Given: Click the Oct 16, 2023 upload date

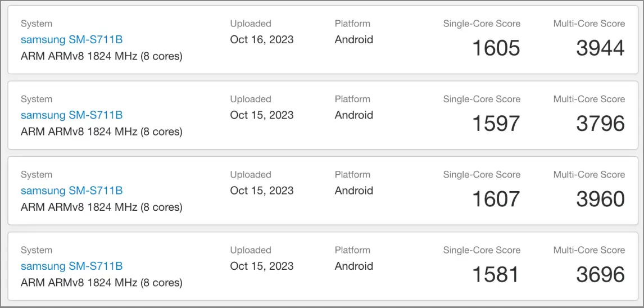Looking at the screenshot, I should [x=262, y=40].
